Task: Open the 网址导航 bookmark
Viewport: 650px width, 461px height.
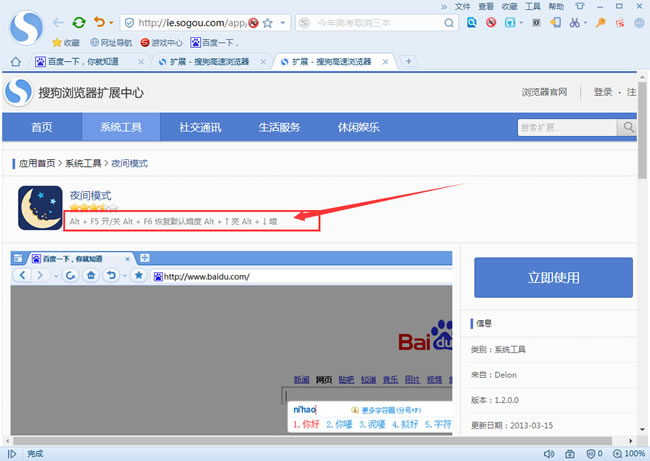Action: click(x=111, y=42)
